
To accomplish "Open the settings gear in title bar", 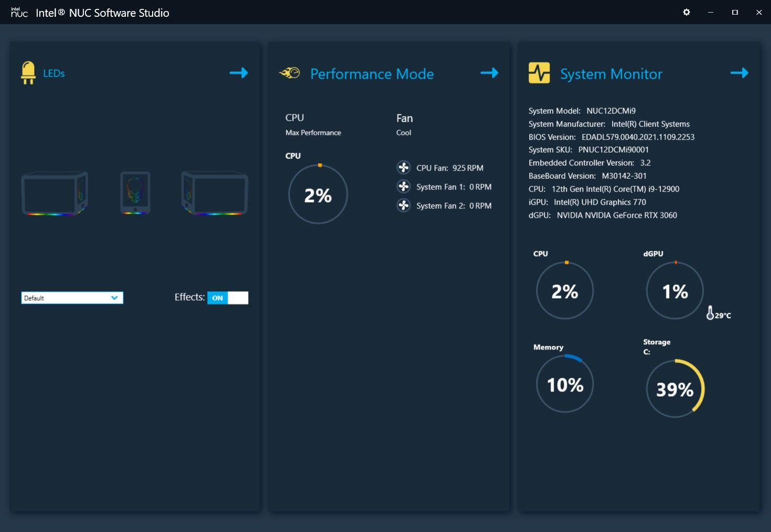I will tap(687, 12).
